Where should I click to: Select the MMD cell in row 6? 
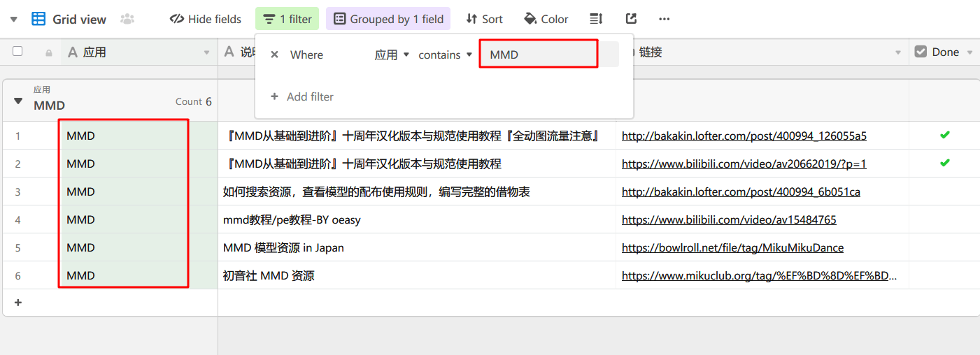(x=139, y=275)
